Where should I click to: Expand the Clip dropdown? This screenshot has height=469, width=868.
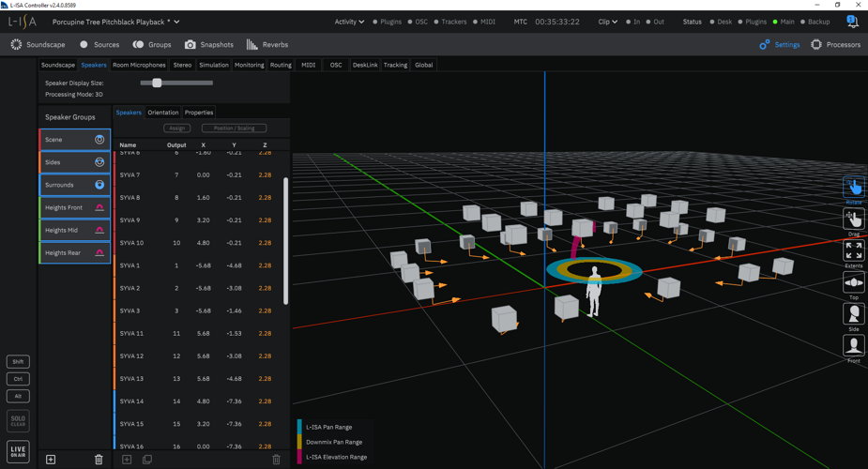pos(607,22)
